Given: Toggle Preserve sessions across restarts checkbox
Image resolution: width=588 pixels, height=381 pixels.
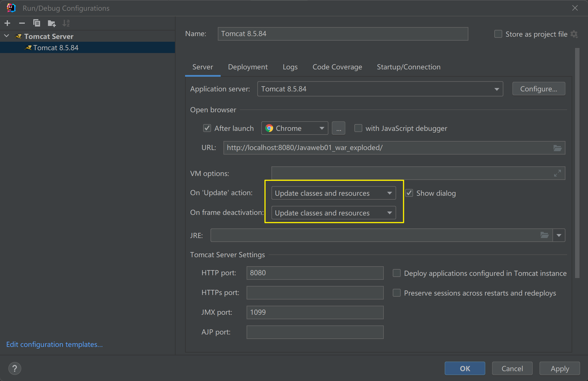Looking at the screenshot, I should point(396,293).
